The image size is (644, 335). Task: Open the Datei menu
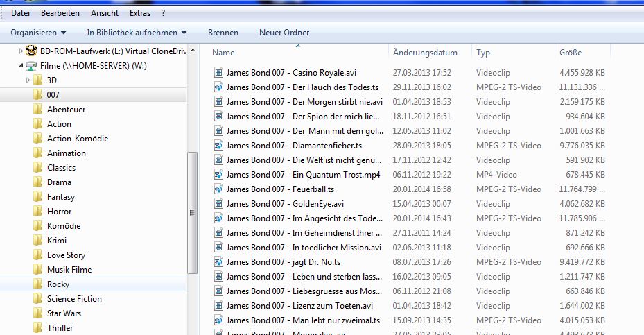tap(20, 13)
